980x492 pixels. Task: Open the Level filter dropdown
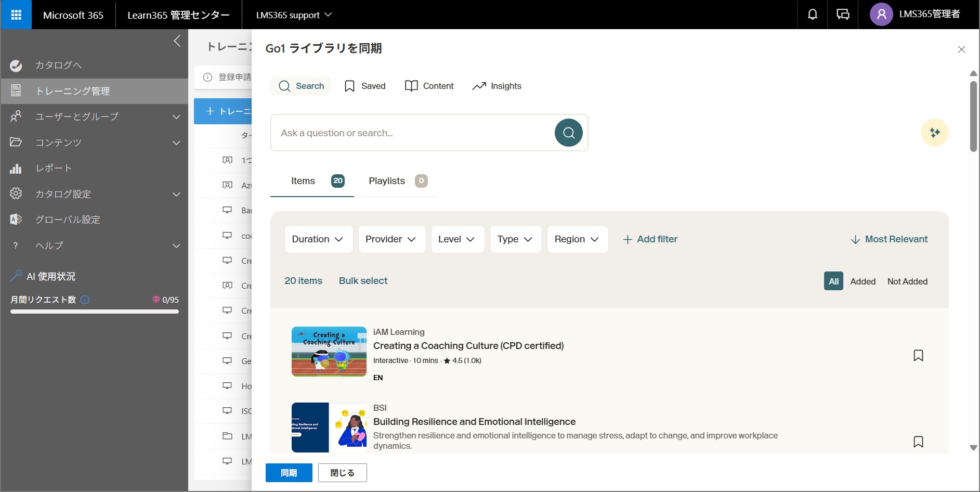pos(458,239)
